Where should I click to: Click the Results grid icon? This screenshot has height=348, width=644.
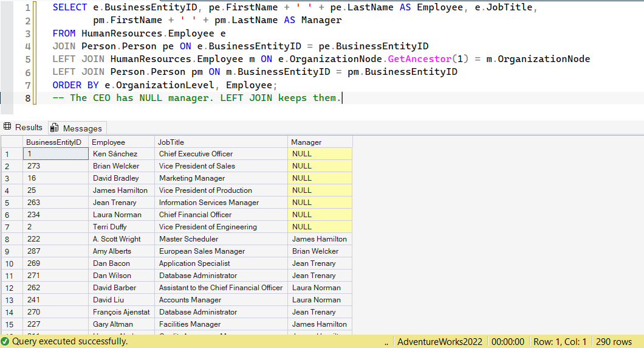pos(7,127)
